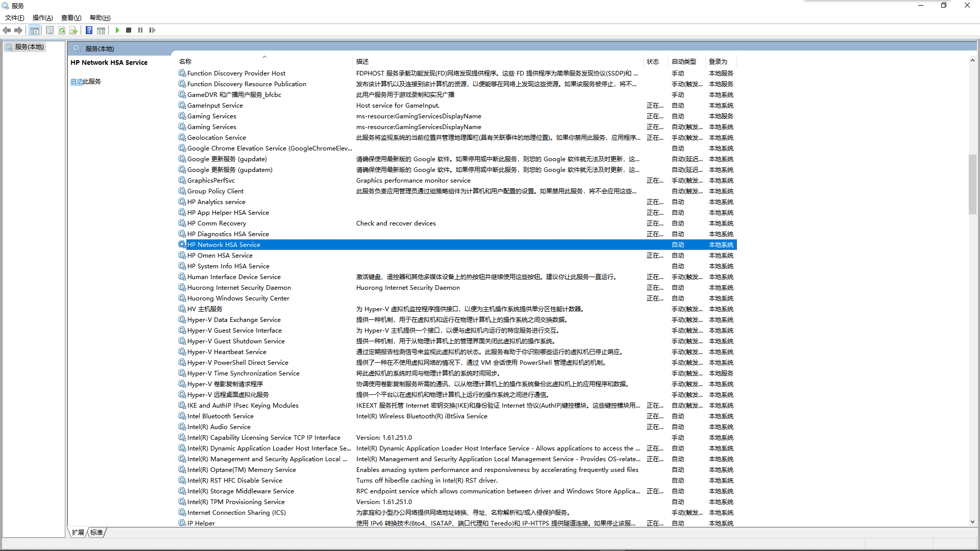Image resolution: width=980 pixels, height=551 pixels.
Task: Sort by the 启动类型 column header
Action: coord(687,62)
